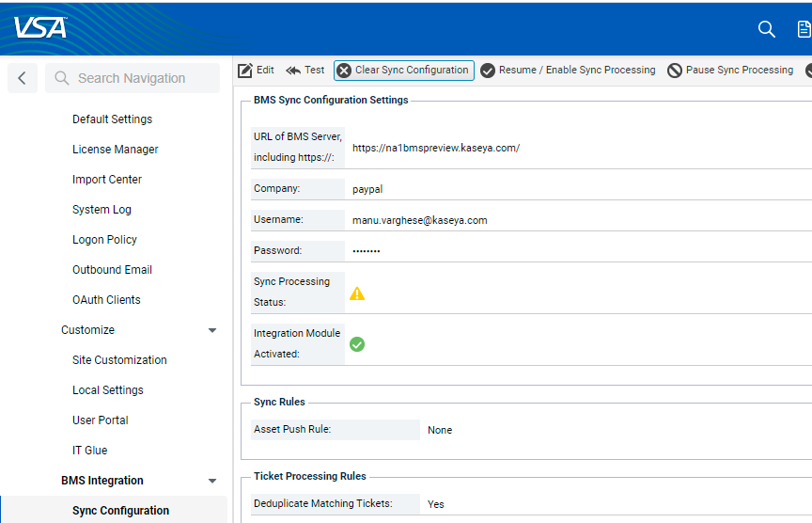Click the company value paypal
This screenshot has height=523, width=812.
coord(367,189)
